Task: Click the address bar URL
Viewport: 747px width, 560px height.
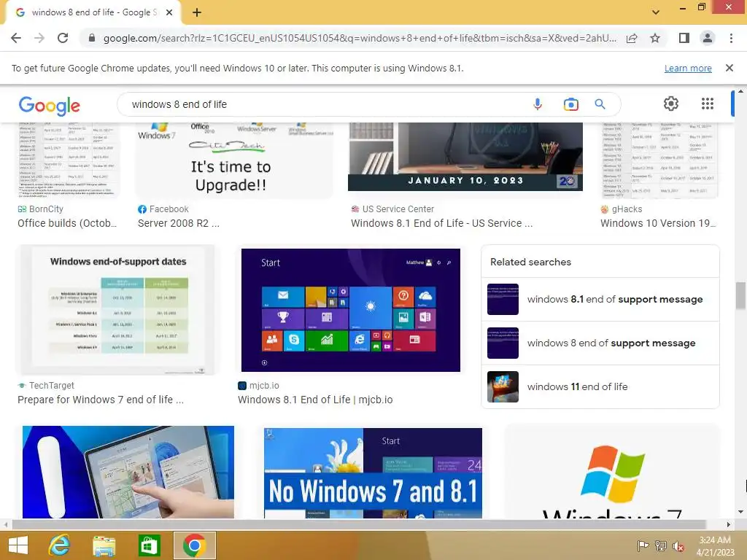Action: pos(360,38)
